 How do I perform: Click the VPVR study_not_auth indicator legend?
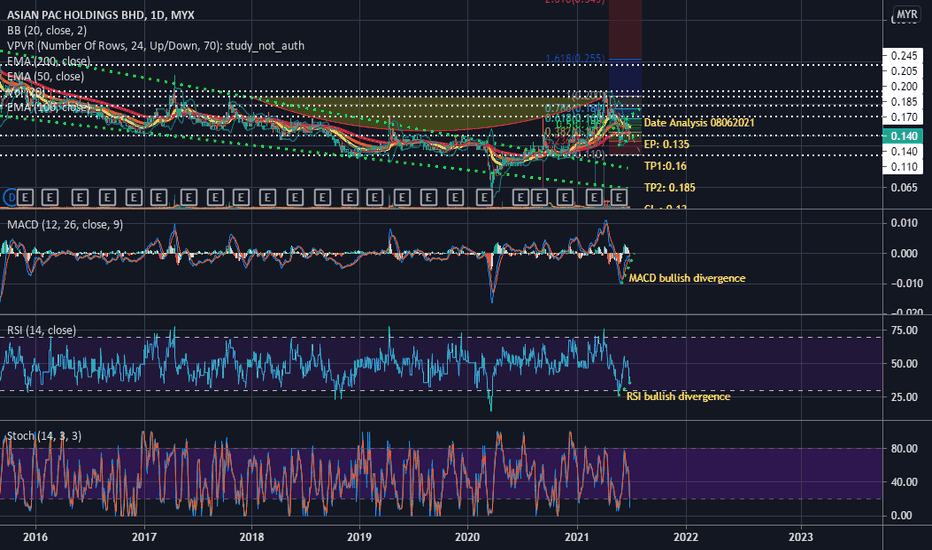pyautogui.click(x=156, y=46)
